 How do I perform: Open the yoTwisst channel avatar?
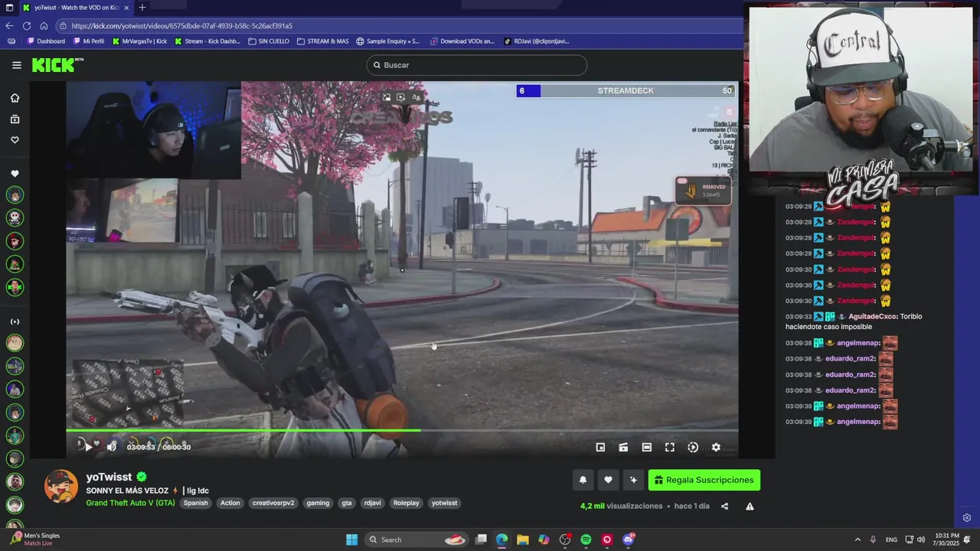tap(61, 487)
